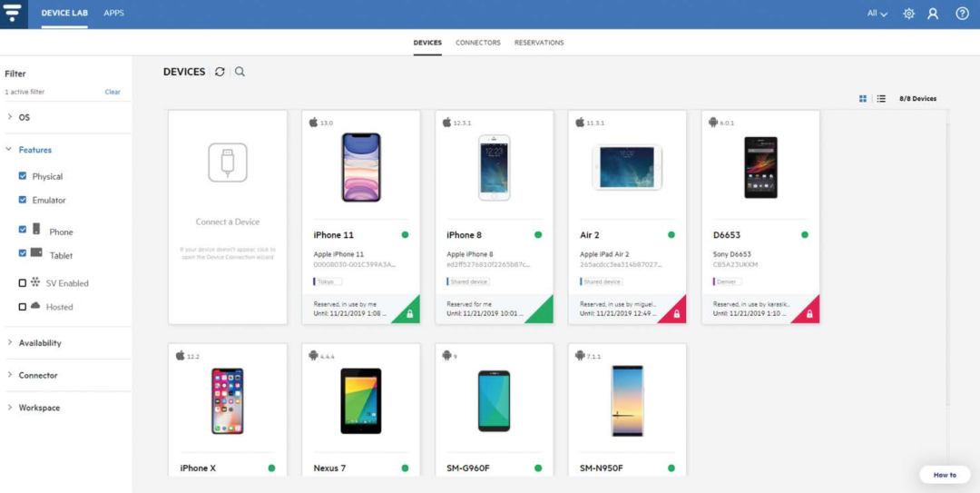Open the settings gear icon
Image resolution: width=980 pixels, height=493 pixels.
(908, 14)
